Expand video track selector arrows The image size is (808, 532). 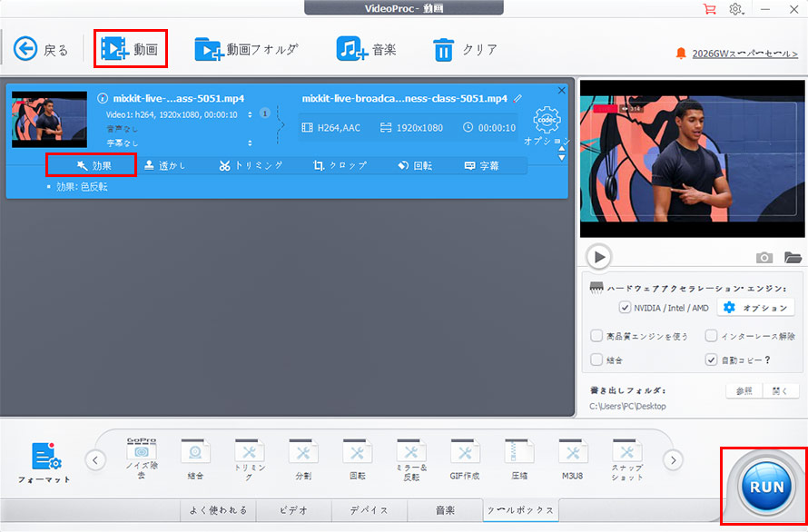[250, 114]
